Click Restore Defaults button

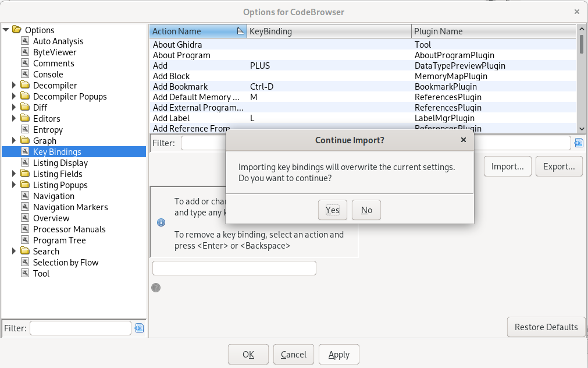pyautogui.click(x=546, y=327)
